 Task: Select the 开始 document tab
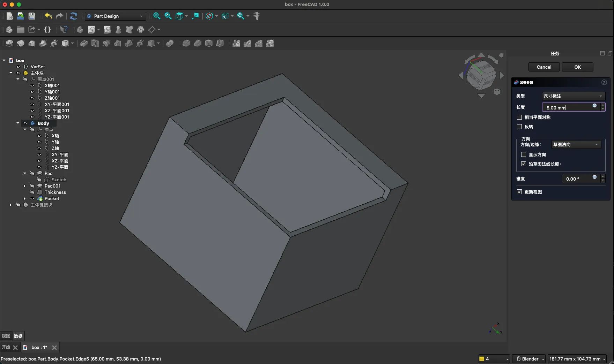(x=6, y=347)
